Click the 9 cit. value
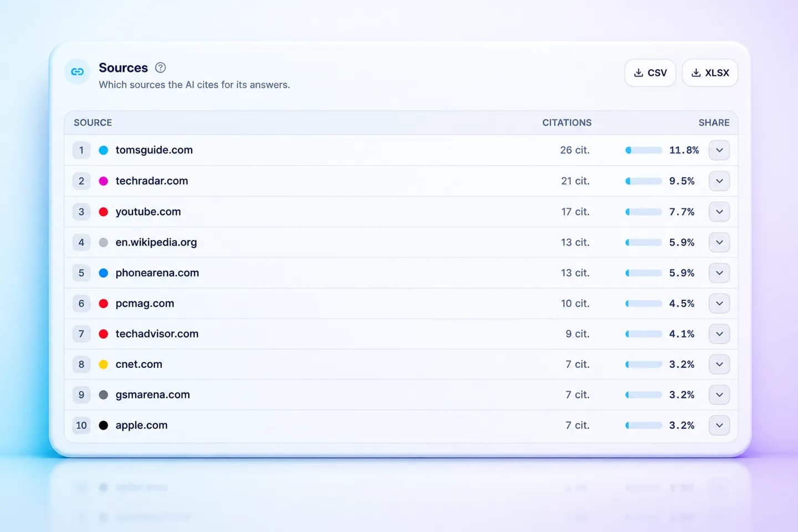798x532 pixels. point(577,334)
